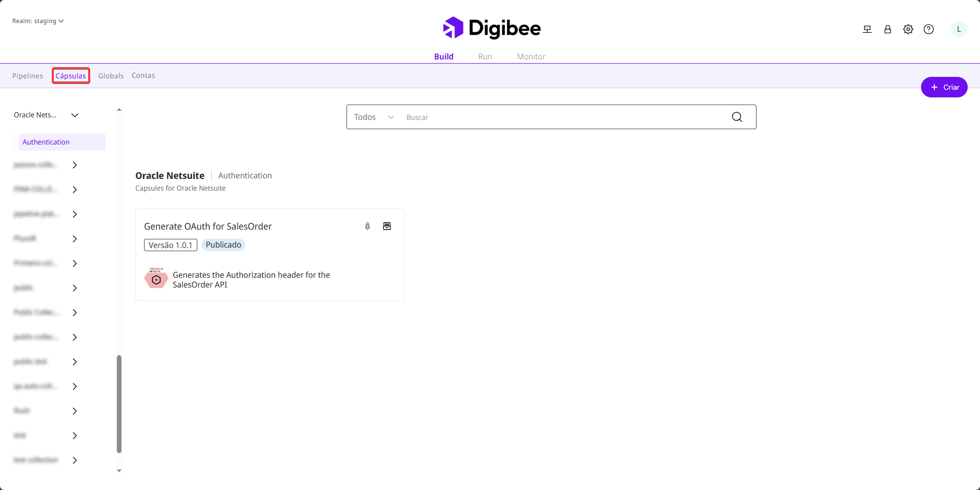This screenshot has width=980, height=490.
Task: Click the monitor presentation icon in header
Action: click(x=867, y=29)
